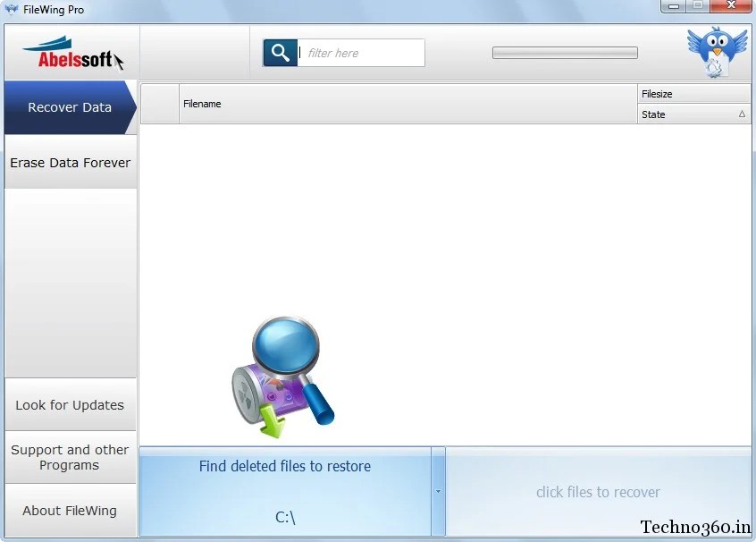Switch to Erase Data Forever

pos(71,162)
